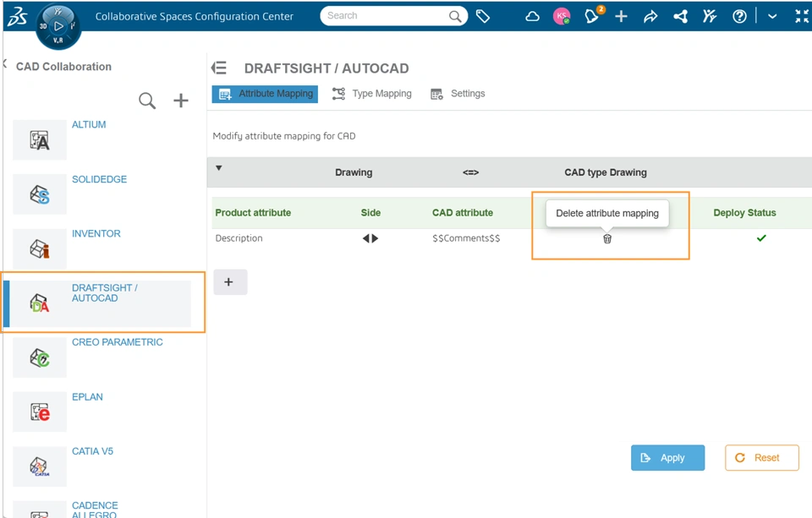Screen dimensions: 812x518
Task: Toggle the side panel list icon
Action: [x=219, y=68]
